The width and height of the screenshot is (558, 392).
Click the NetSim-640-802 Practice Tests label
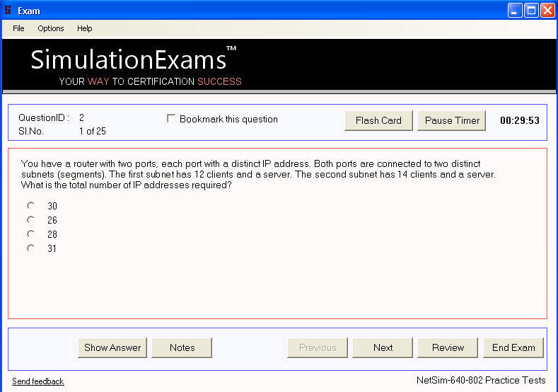point(481,380)
